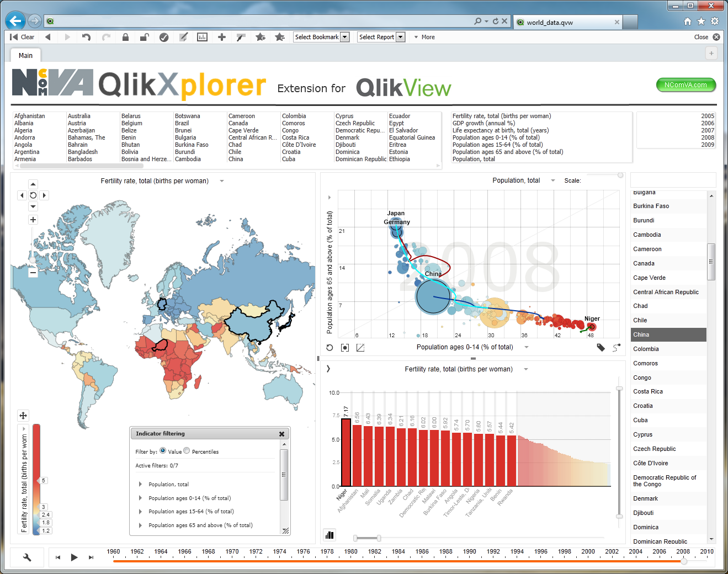Click the Clear selections button
Screen dimensions: 728x574
22,37
